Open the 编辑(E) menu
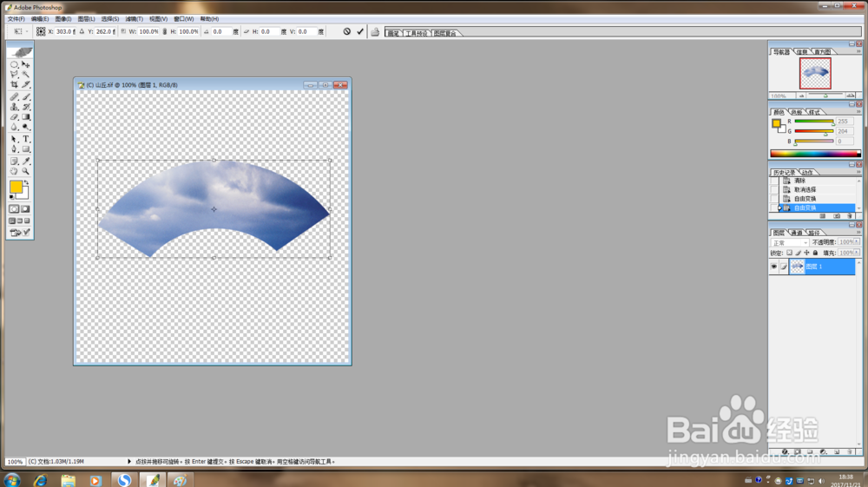Screen dimensions: 868x487 (x=40, y=19)
